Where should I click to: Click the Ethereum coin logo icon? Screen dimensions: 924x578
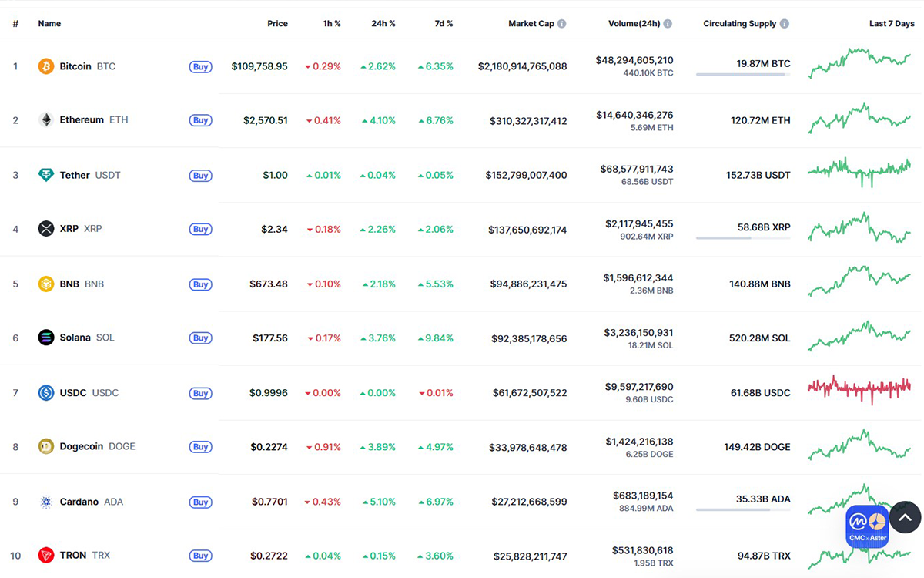(46, 120)
